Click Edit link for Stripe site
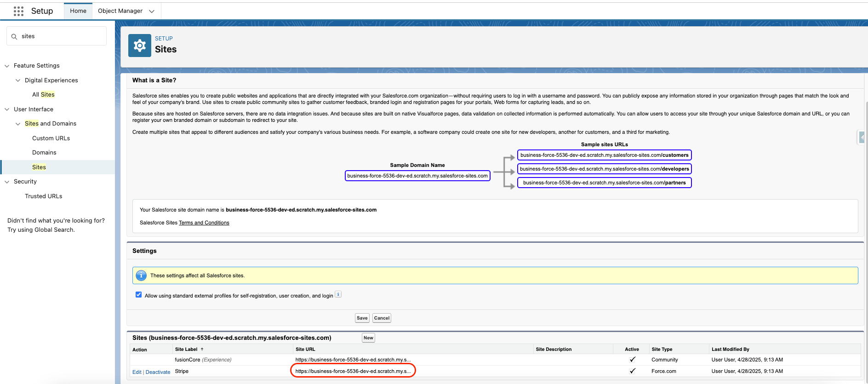This screenshot has height=384, width=868. [137, 372]
